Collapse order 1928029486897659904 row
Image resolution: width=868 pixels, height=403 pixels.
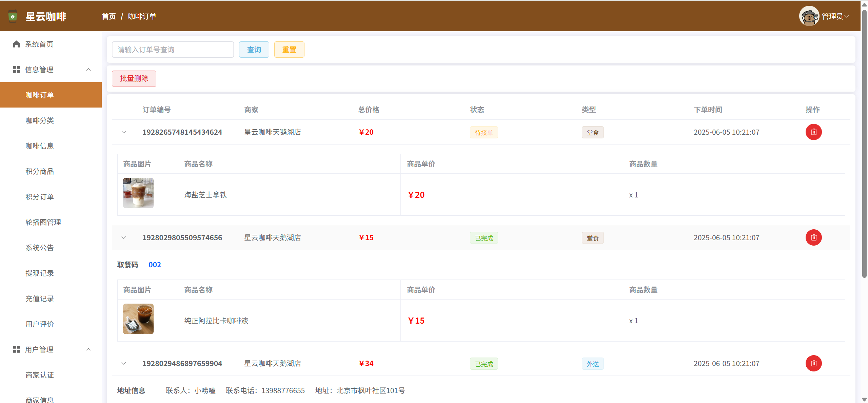(x=124, y=363)
